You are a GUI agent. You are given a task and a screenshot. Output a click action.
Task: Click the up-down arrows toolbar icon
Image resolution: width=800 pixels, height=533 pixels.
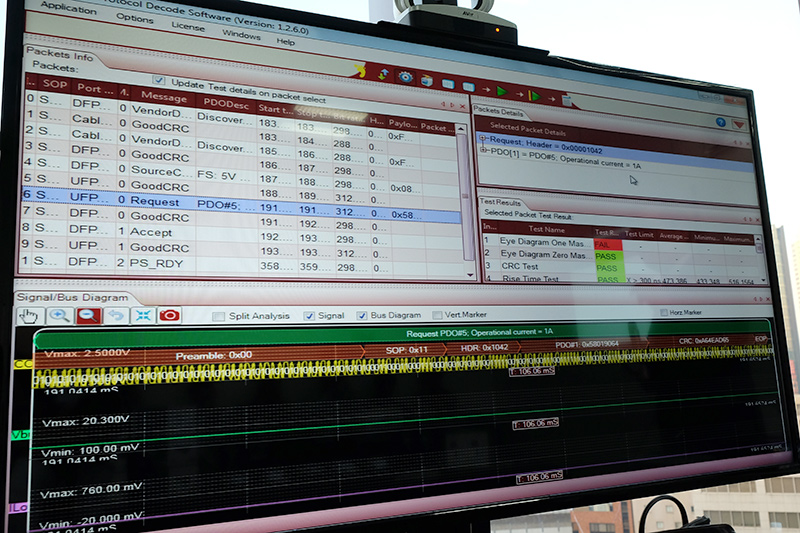383,74
